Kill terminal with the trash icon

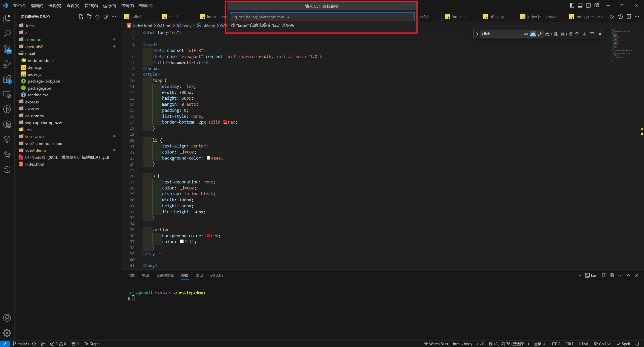612,275
